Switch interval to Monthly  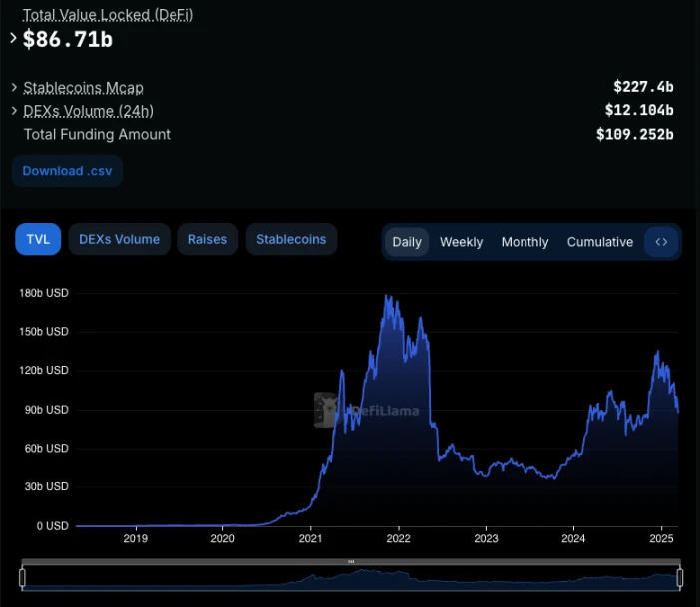pyautogui.click(x=525, y=242)
